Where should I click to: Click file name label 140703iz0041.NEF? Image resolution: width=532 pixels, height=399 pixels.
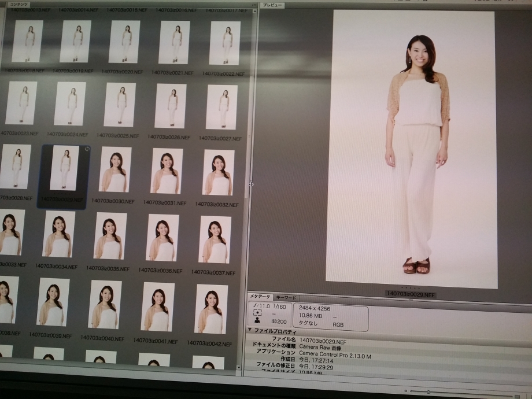pos(156,341)
